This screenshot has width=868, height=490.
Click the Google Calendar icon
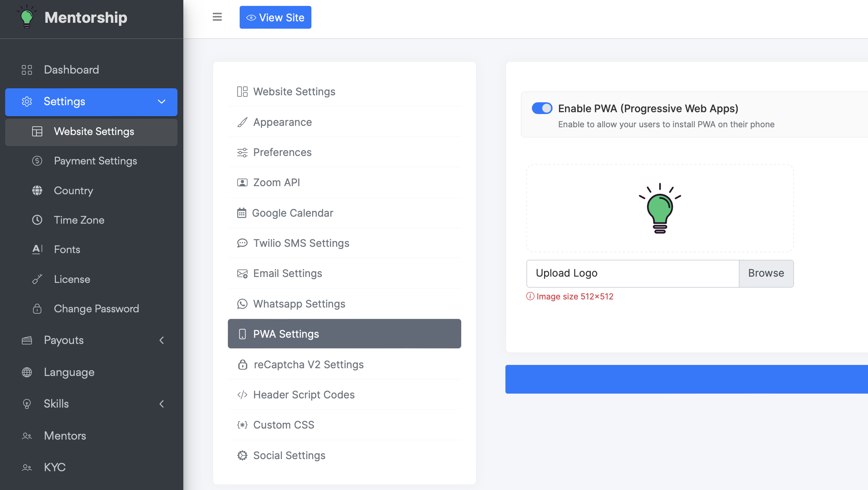click(241, 213)
